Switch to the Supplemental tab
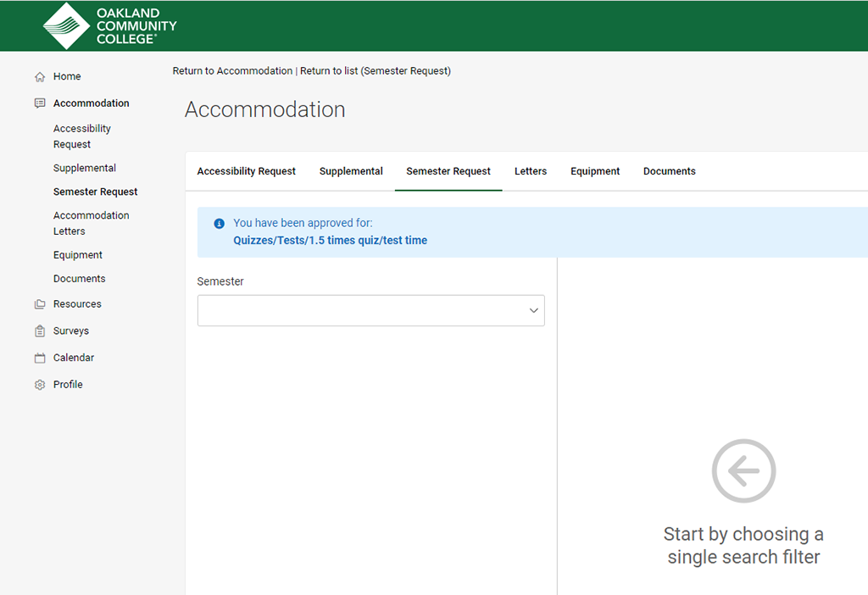The image size is (868, 595). pos(351,171)
